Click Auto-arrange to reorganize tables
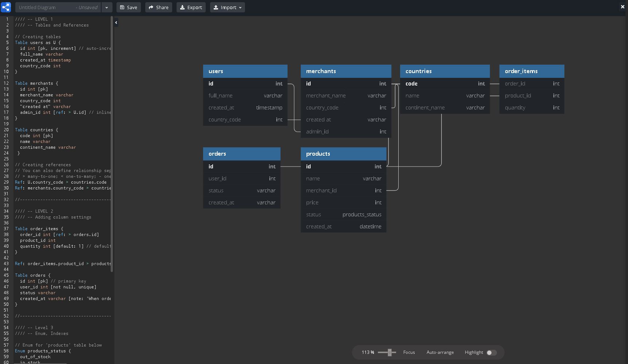Viewport: 628px width, 364px height. (440, 352)
